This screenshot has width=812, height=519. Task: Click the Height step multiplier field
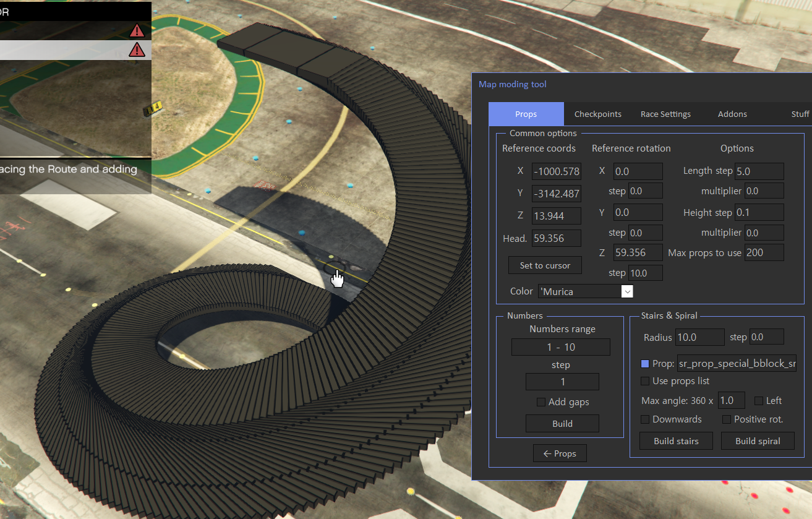coord(764,233)
